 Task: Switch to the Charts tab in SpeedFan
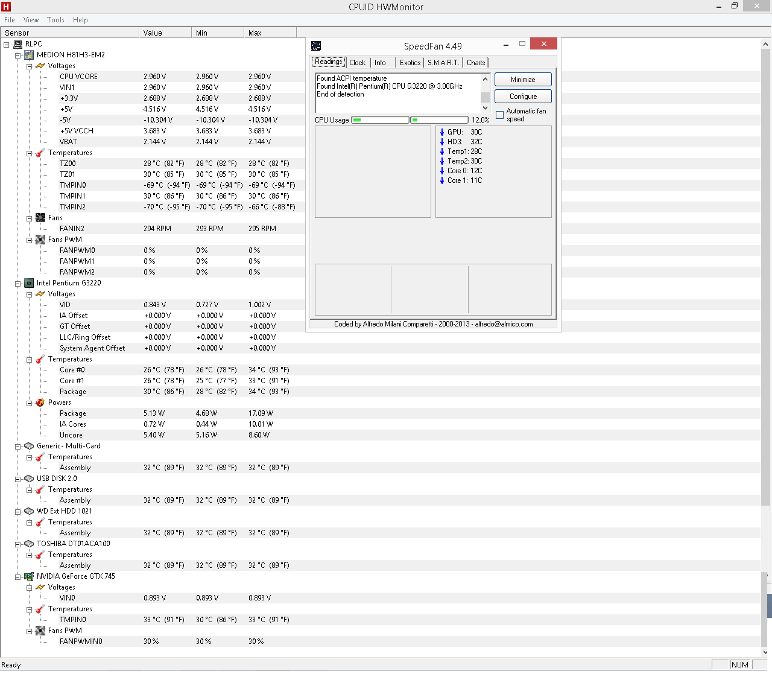tap(476, 63)
